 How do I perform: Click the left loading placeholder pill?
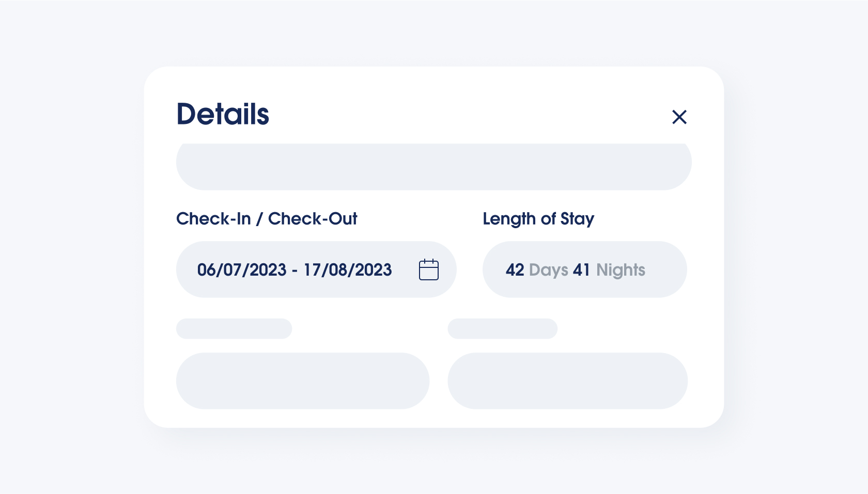pos(234,329)
